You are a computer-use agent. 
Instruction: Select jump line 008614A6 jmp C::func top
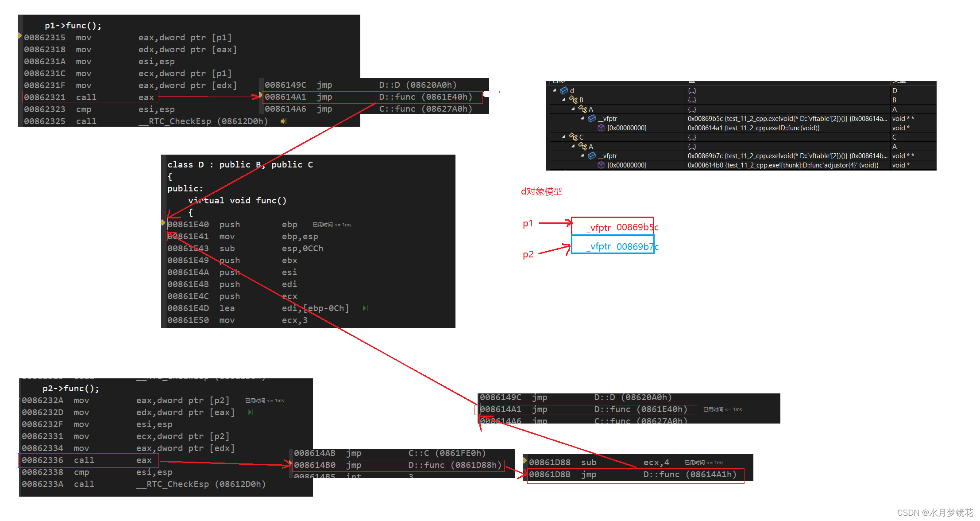pyautogui.click(x=368, y=109)
